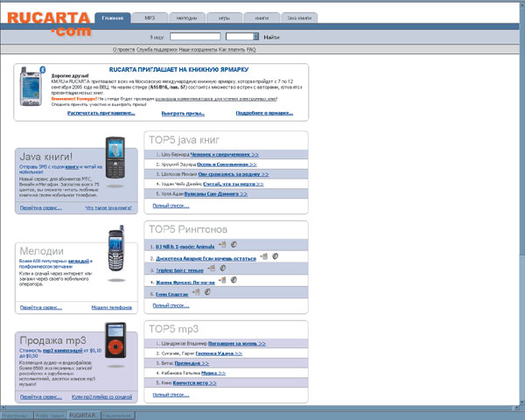Click the PDA image in the book fair announcement

(x=30, y=87)
